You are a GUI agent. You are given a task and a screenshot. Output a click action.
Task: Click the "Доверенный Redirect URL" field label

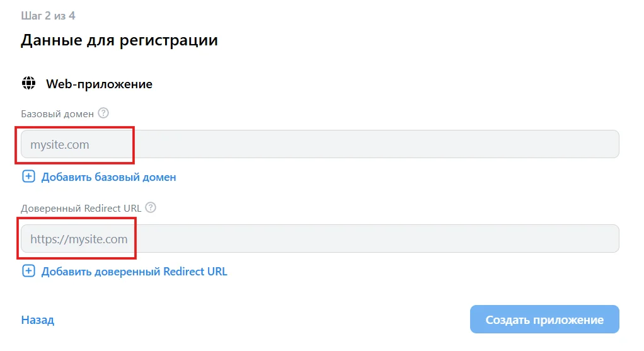81,208
